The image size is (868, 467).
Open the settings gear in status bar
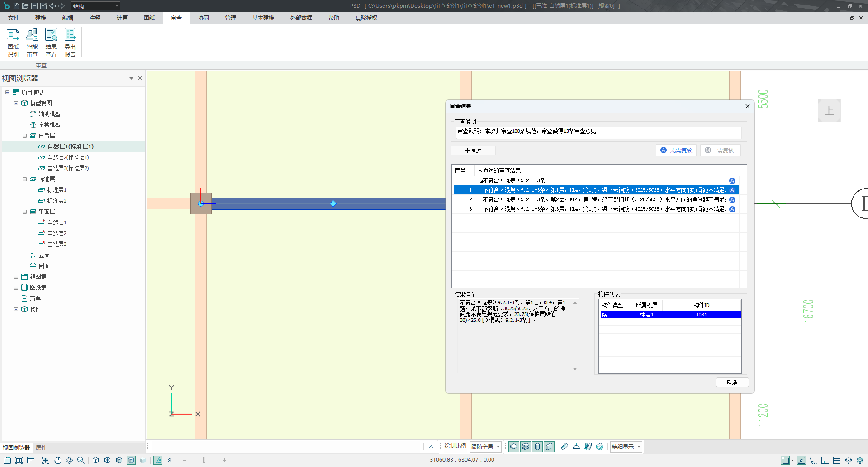860,460
